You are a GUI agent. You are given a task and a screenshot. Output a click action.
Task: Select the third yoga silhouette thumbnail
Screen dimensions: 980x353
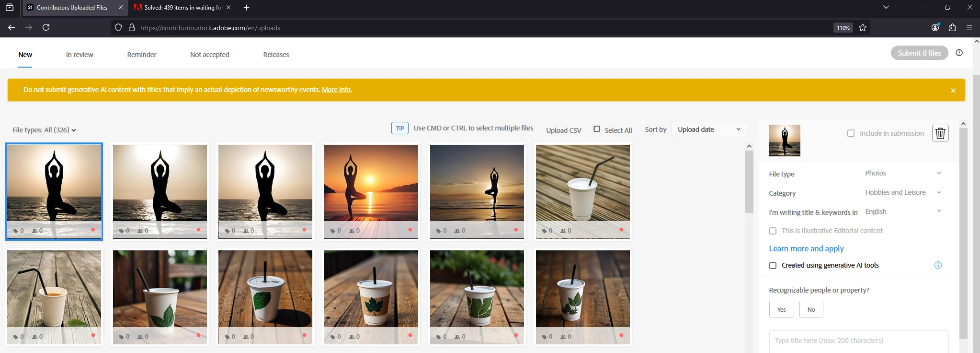(265, 191)
